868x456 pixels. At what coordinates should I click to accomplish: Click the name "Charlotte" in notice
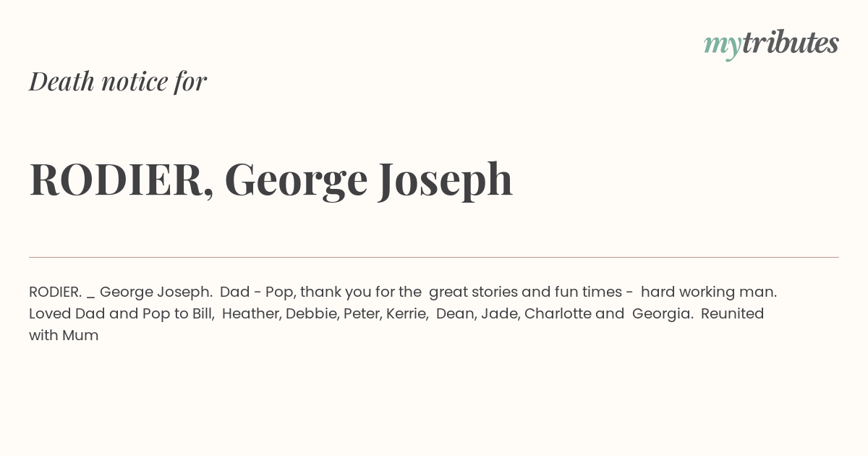558,314
